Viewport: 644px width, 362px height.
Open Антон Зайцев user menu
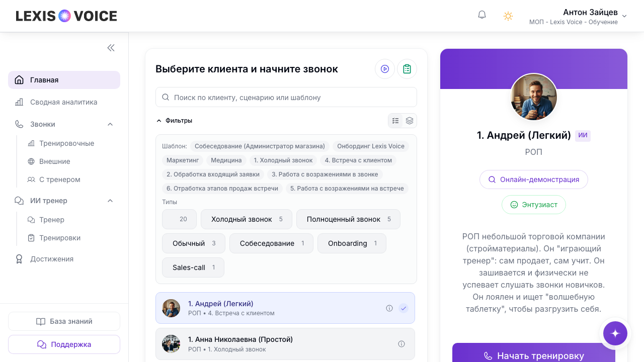(577, 16)
